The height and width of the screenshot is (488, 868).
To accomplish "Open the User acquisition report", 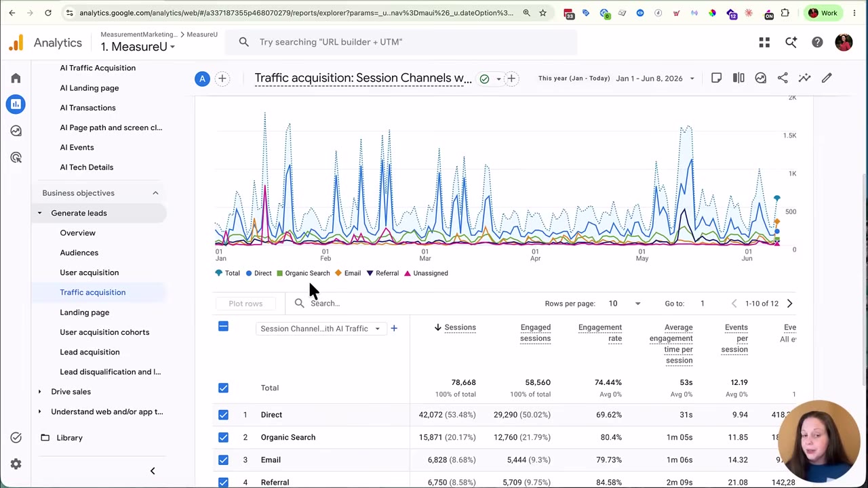I will pos(90,272).
